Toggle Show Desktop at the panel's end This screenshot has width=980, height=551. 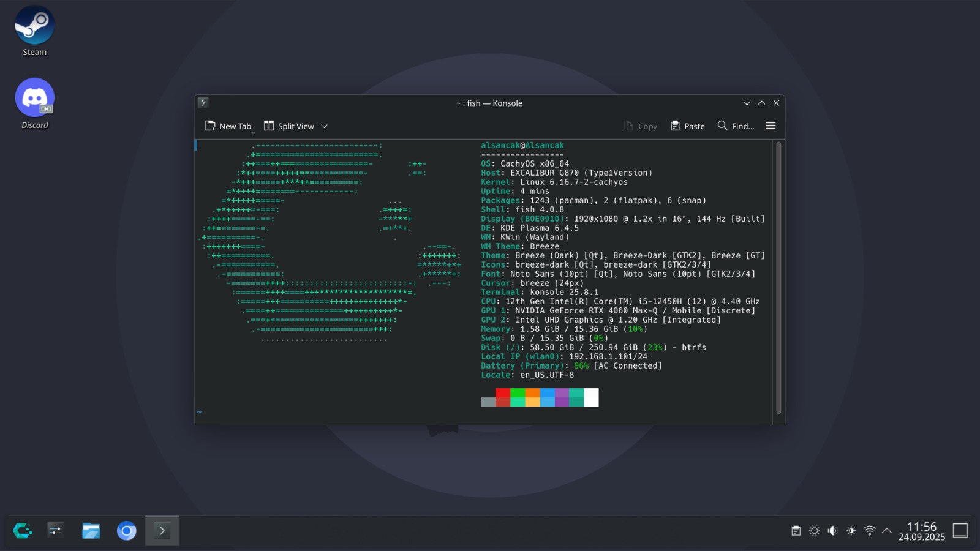[960, 531]
